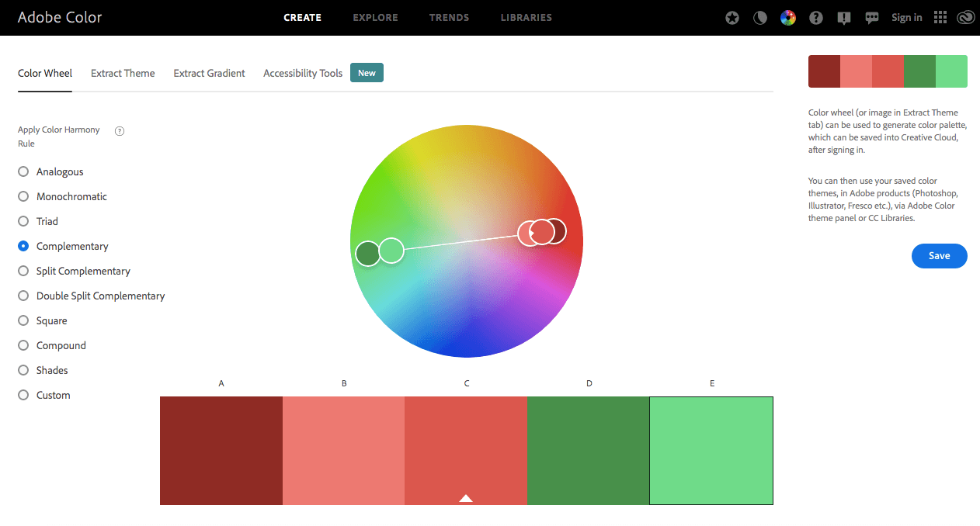The height and width of the screenshot is (526, 980).
Task: Click the exclamation feedback icon
Action: tap(844, 18)
